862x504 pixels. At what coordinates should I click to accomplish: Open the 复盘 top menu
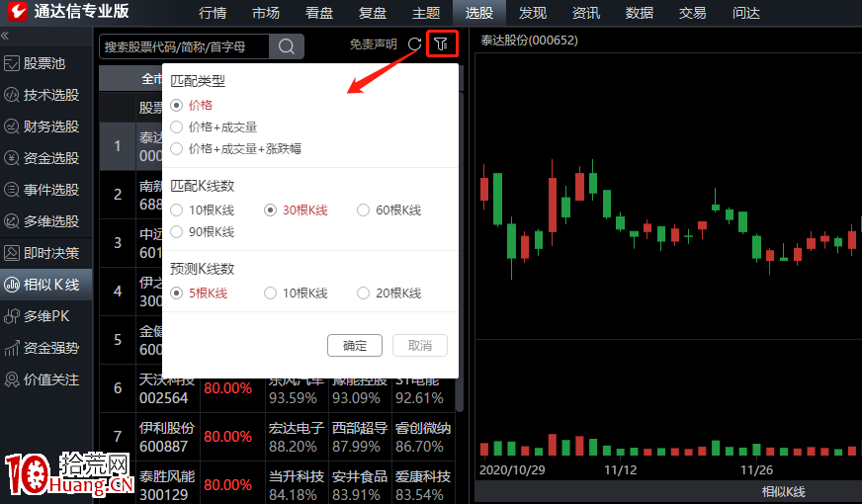point(373,13)
